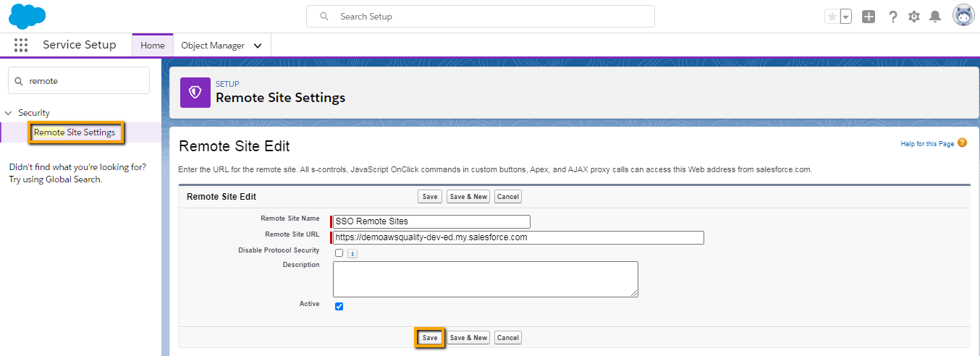980x356 pixels.
Task: Click the Service Setup app name
Action: (x=80, y=45)
